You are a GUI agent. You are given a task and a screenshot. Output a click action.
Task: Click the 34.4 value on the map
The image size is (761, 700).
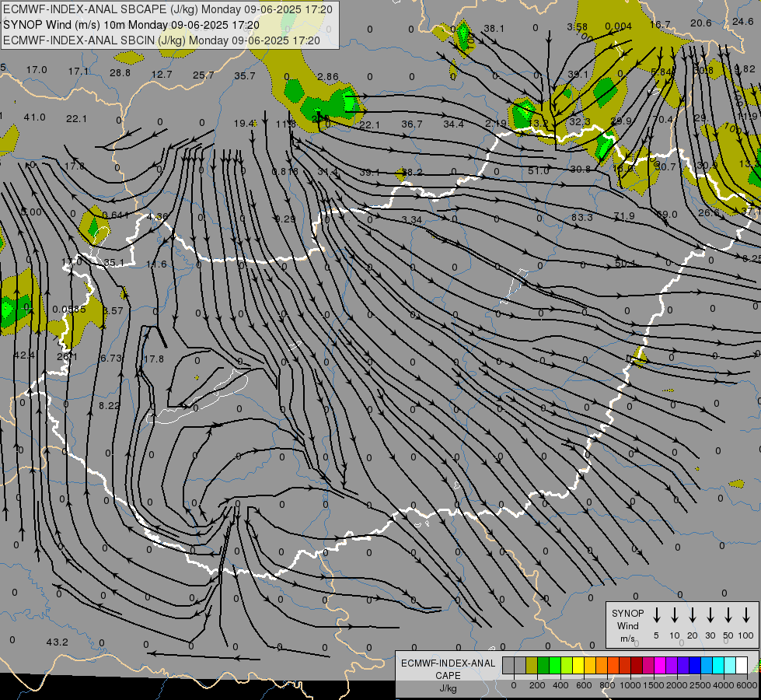coord(453,124)
